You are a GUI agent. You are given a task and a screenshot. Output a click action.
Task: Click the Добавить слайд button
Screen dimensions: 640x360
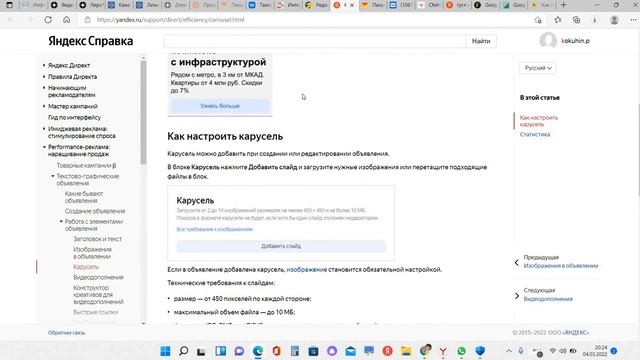[x=281, y=246]
